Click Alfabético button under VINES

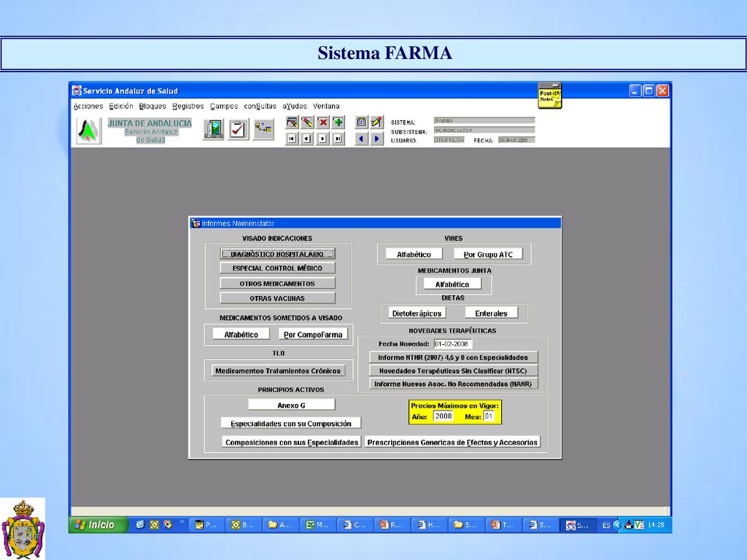pos(414,254)
